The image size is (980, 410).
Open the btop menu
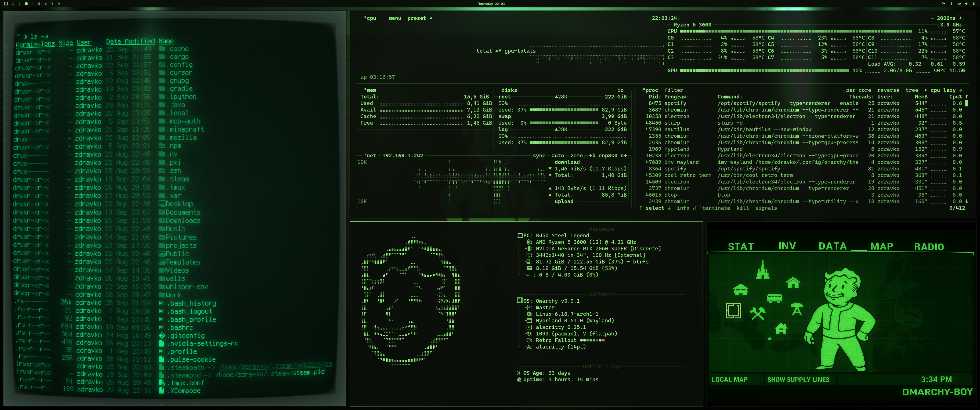tap(395, 18)
